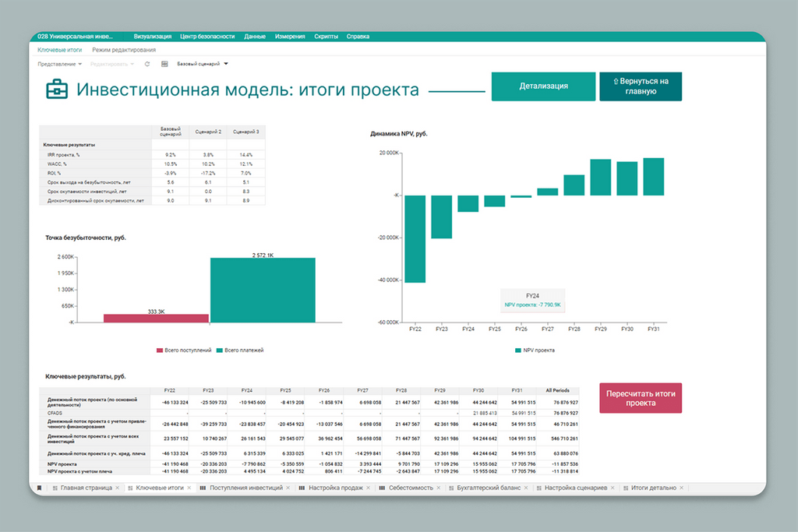The width and height of the screenshot is (798, 532).
Task: Click the scenario grid icon in the toolbar
Action: click(164, 64)
